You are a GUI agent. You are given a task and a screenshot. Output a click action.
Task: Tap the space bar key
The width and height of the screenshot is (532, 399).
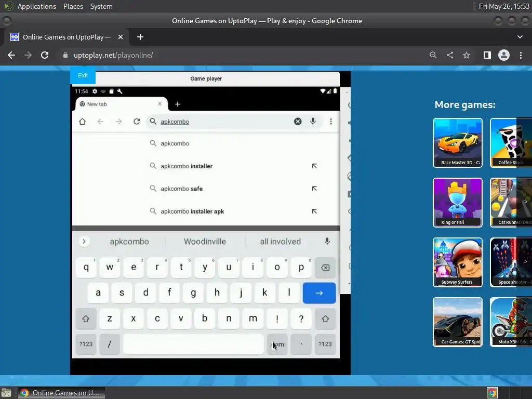click(193, 344)
